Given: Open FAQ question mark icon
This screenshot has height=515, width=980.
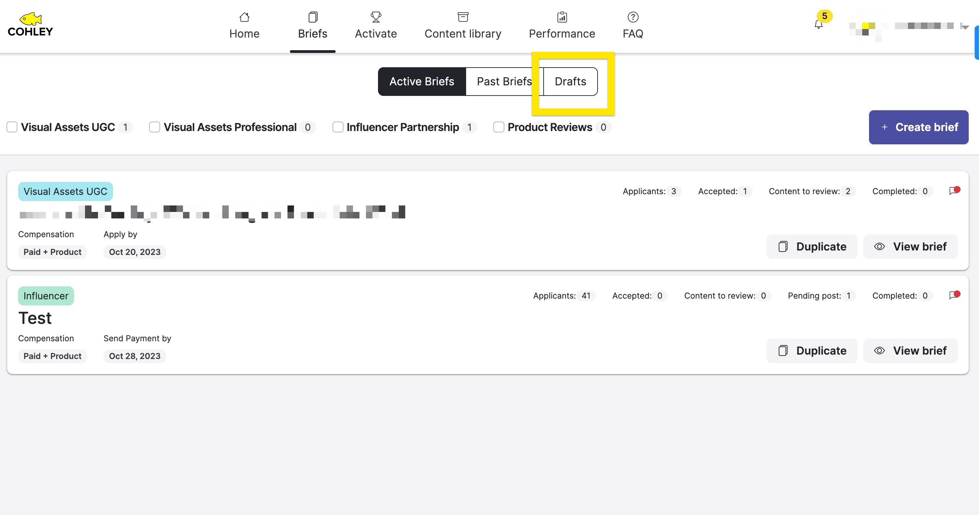Looking at the screenshot, I should click(x=633, y=17).
